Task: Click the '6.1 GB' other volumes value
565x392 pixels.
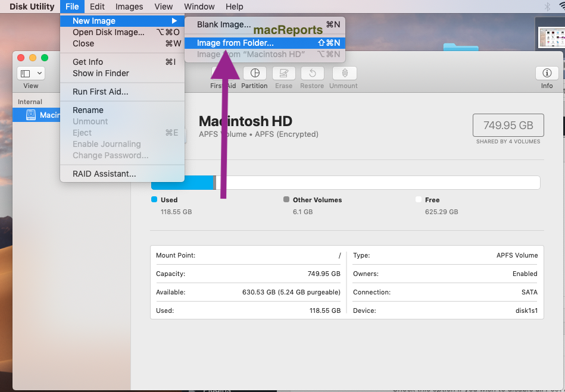Action: point(302,212)
